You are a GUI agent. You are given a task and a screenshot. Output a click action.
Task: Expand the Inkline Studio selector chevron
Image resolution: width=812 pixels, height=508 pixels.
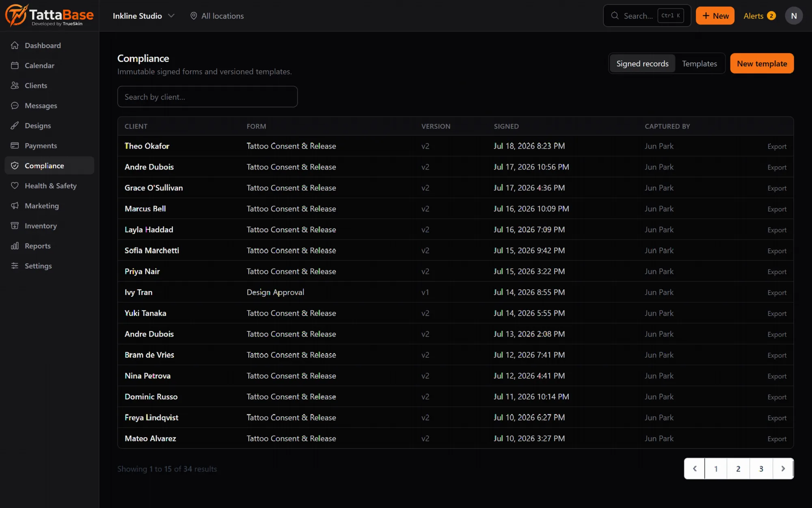pos(171,16)
